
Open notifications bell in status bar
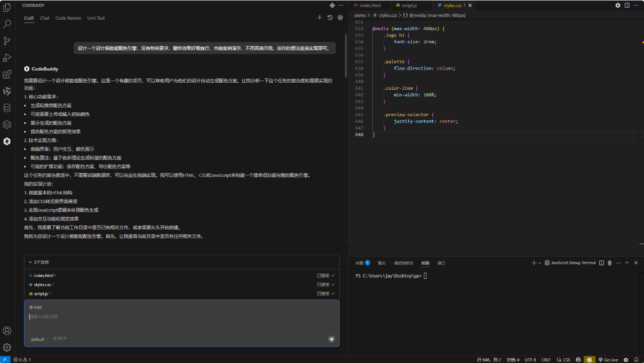(x=636, y=360)
